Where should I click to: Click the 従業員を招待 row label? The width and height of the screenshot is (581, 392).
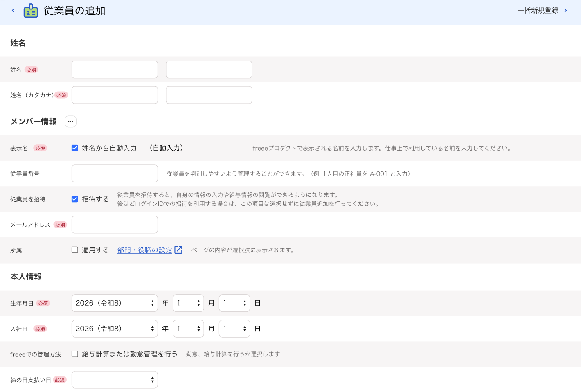28,199
